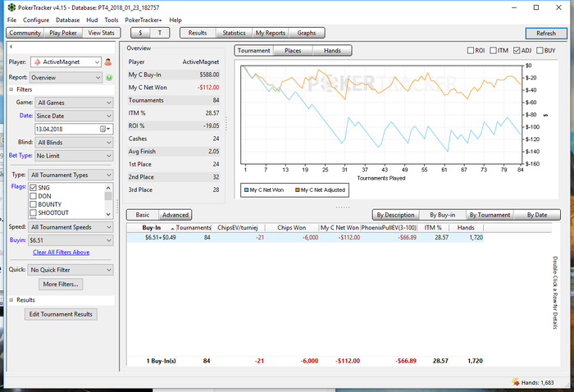The width and height of the screenshot is (574, 392).
Task: Open the calendar picker on the date field
Action: click(x=105, y=129)
